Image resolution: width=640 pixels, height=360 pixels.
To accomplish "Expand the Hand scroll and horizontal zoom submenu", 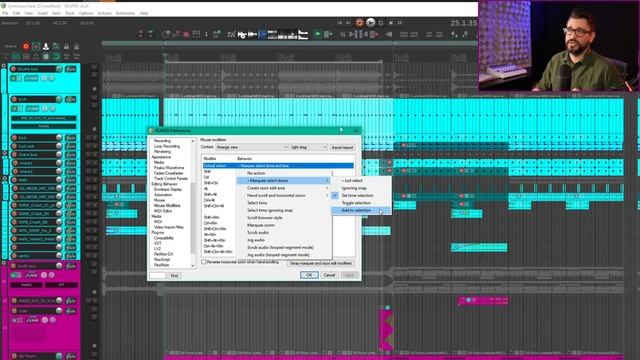I will click(284, 196).
